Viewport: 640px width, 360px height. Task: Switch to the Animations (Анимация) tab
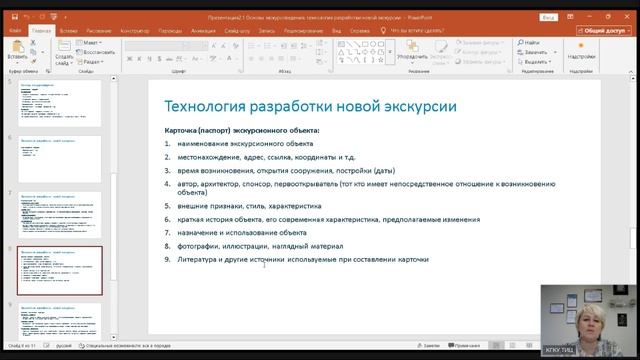(x=203, y=31)
